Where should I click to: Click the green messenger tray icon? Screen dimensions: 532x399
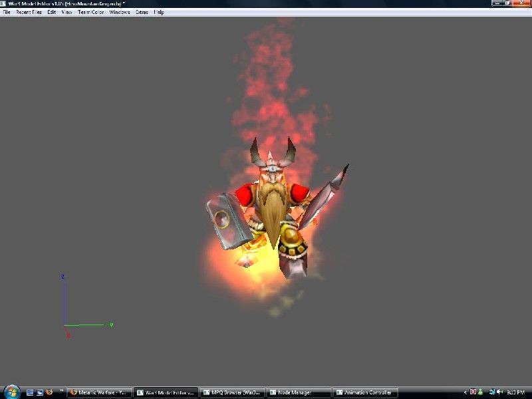tap(480, 392)
